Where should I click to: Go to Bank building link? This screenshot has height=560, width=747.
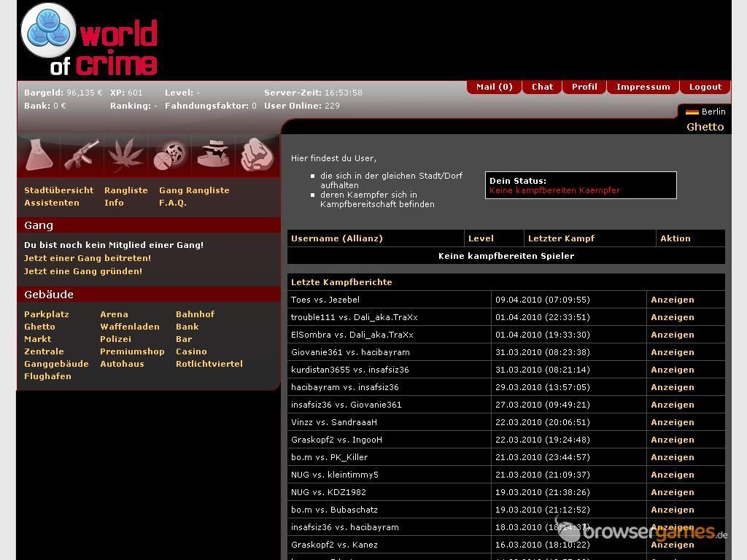(x=187, y=327)
